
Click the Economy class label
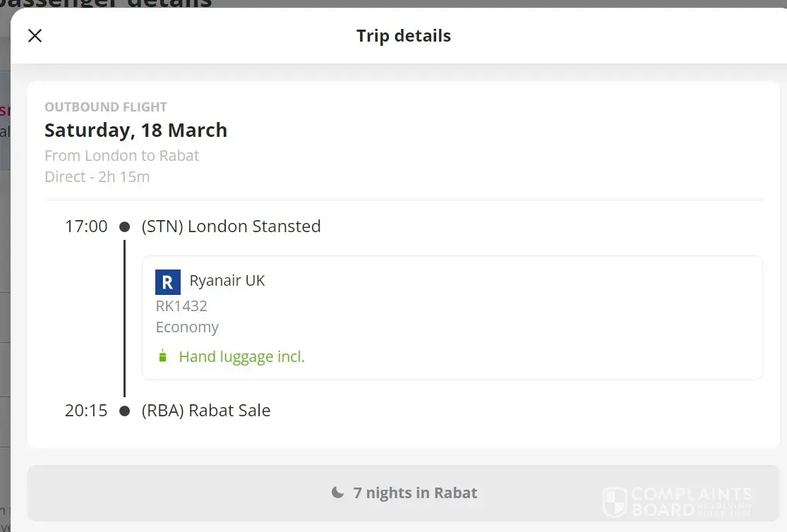pos(187,327)
